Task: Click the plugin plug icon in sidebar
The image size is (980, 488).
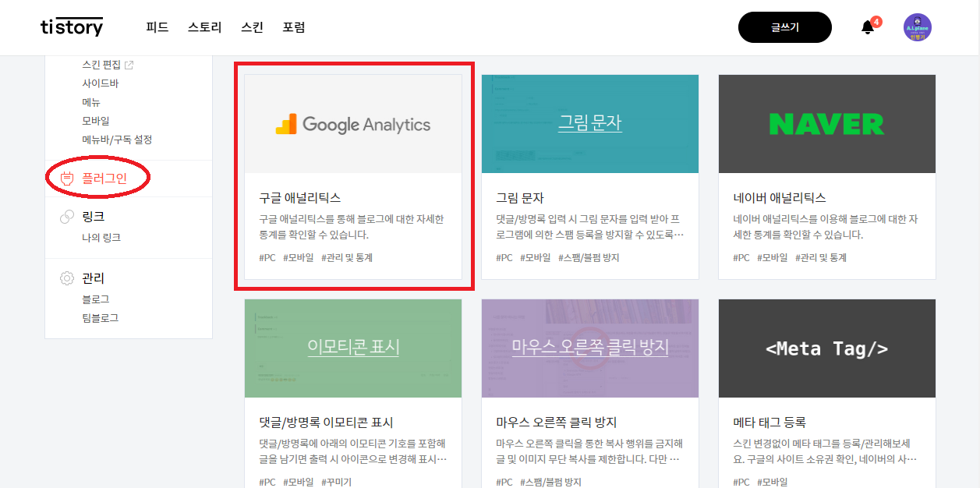Action: click(x=66, y=179)
